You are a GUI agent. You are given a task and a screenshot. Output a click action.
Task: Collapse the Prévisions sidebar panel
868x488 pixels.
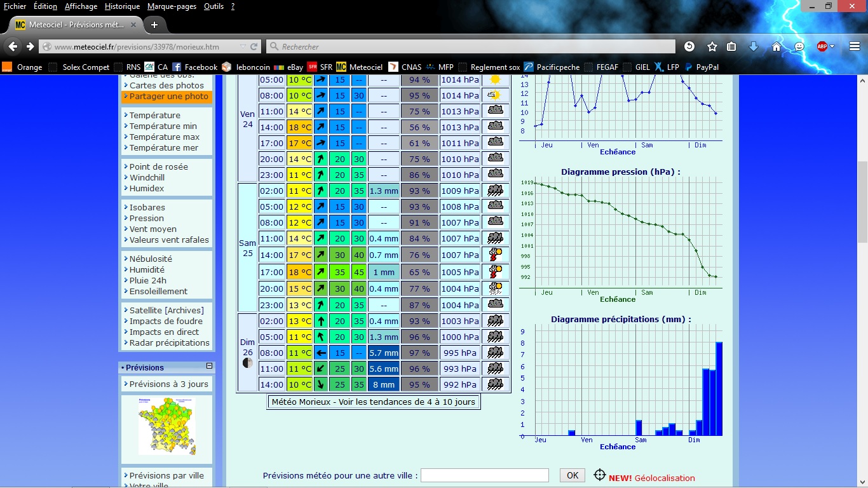tap(209, 367)
